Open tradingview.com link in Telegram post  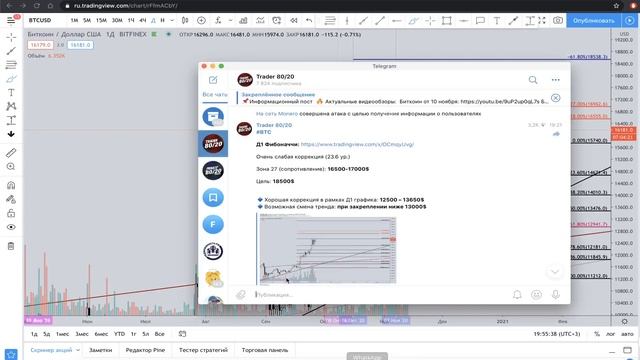tap(357, 144)
